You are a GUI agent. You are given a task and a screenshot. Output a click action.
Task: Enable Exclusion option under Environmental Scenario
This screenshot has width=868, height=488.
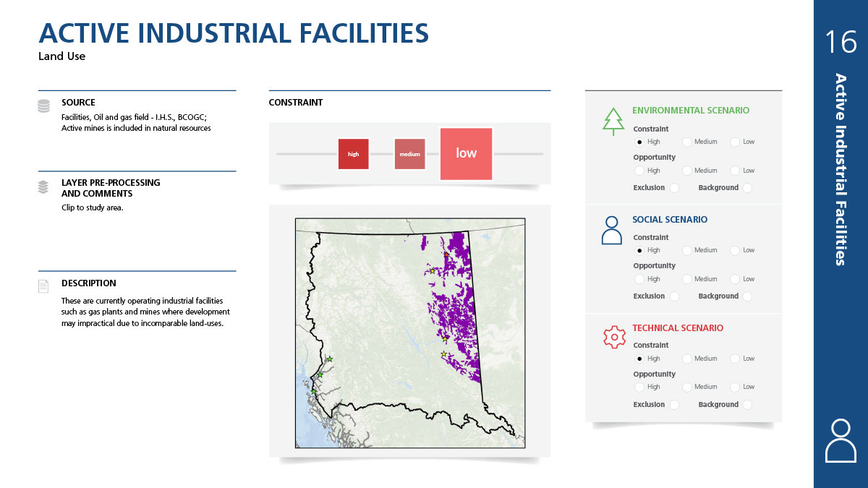coord(674,188)
